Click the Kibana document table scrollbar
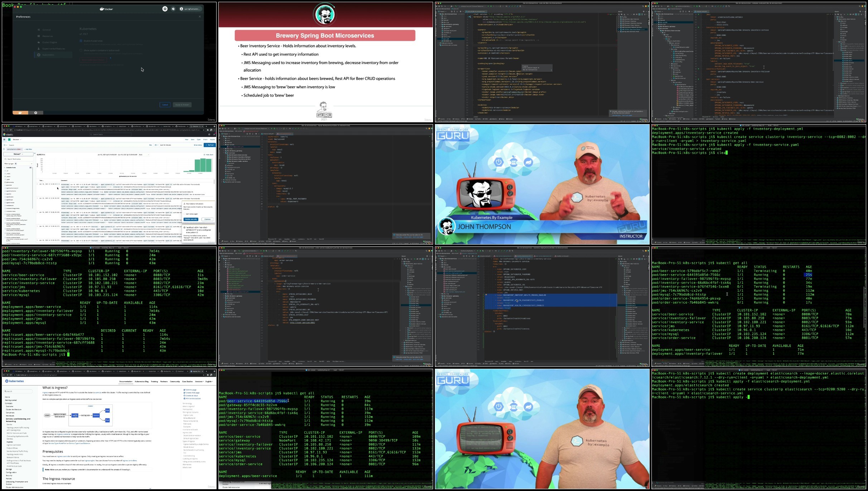 coord(214,181)
